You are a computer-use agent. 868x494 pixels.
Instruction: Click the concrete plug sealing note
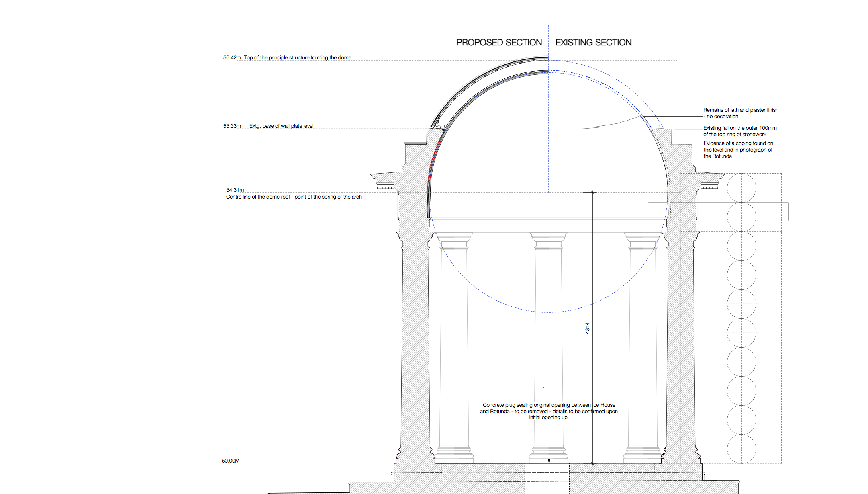(x=549, y=411)
